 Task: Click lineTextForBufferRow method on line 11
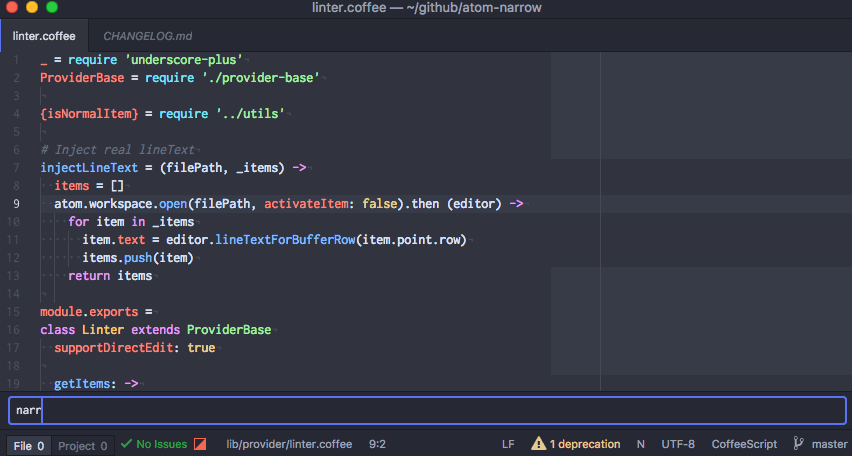[285, 240]
